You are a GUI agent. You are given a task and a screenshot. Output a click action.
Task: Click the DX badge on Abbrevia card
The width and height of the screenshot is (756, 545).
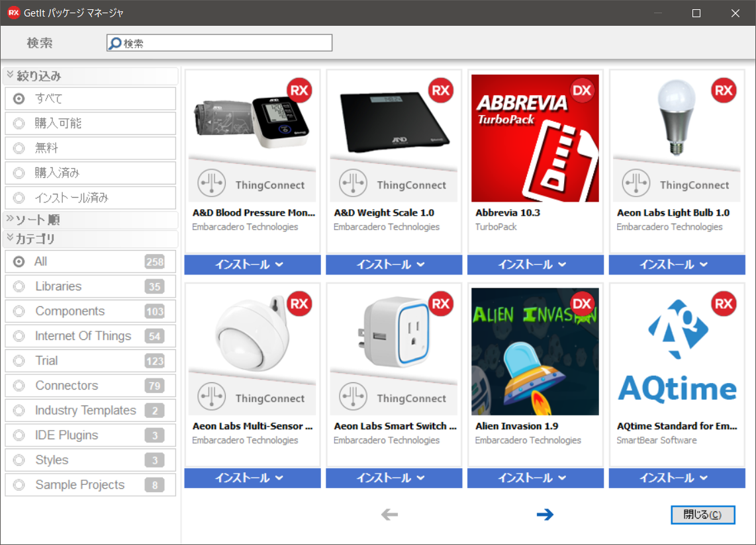point(582,90)
